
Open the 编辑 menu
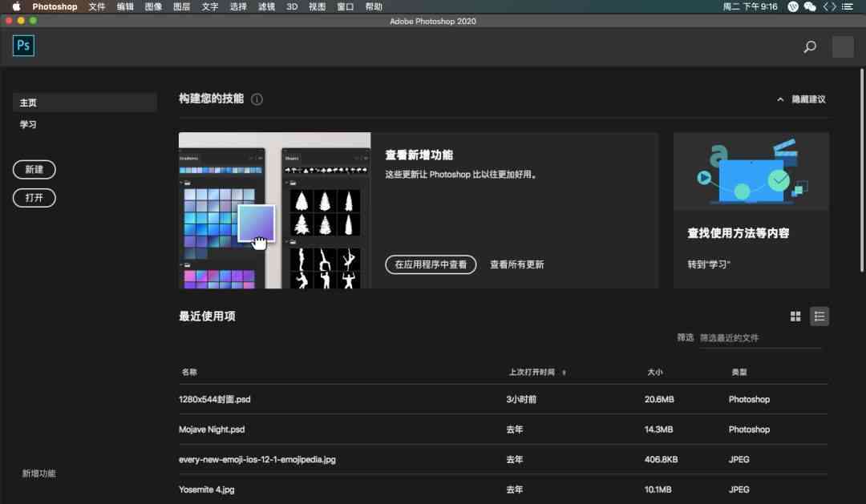point(125,6)
